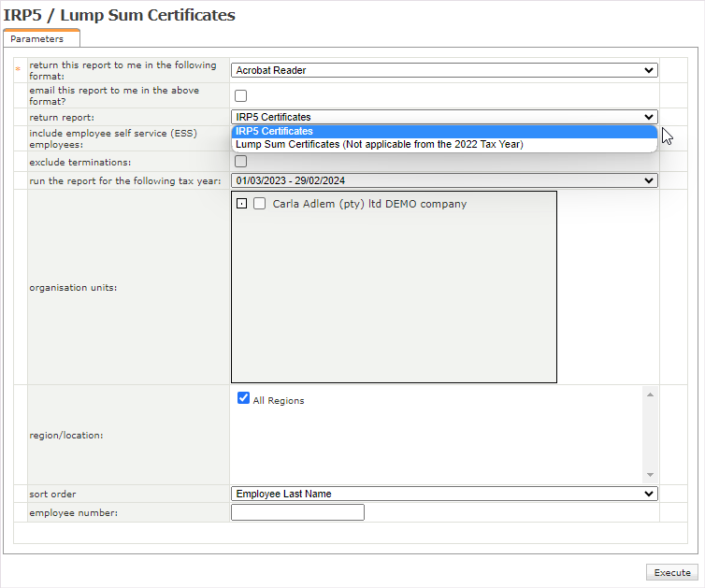Click the orange required-field asterisk
Screen dimensions: 705x588
click(x=18, y=70)
